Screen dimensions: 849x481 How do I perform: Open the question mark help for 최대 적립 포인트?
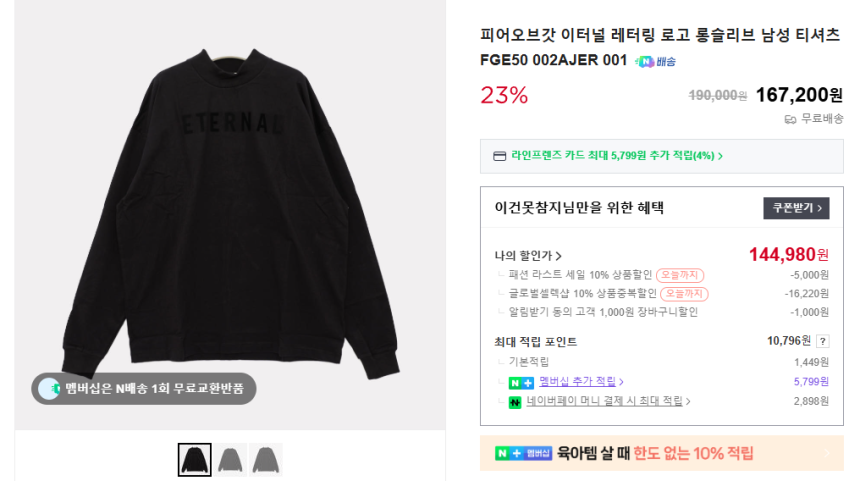click(x=822, y=342)
